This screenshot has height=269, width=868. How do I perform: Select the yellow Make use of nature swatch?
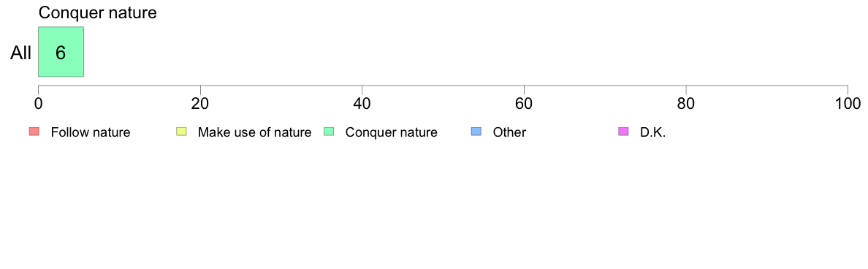182,132
